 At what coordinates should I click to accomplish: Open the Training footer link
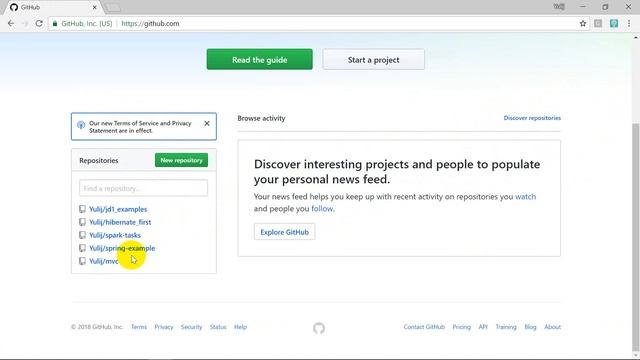pyautogui.click(x=506, y=327)
